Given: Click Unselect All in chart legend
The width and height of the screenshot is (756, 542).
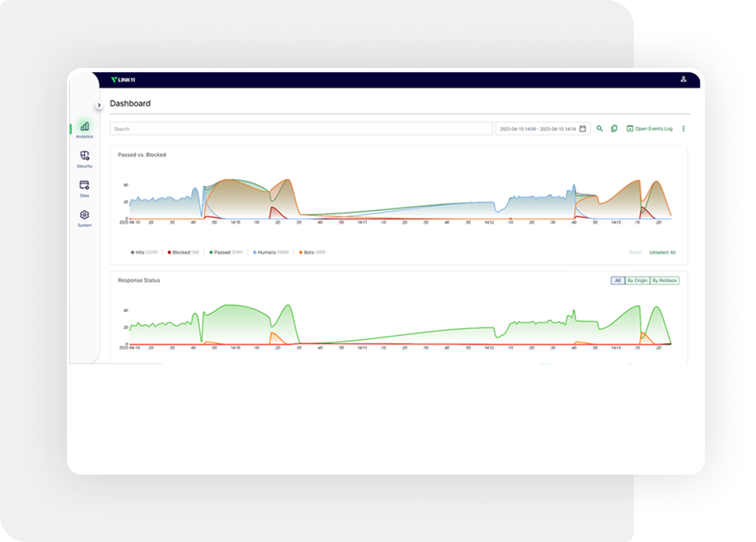Looking at the screenshot, I should [x=662, y=253].
